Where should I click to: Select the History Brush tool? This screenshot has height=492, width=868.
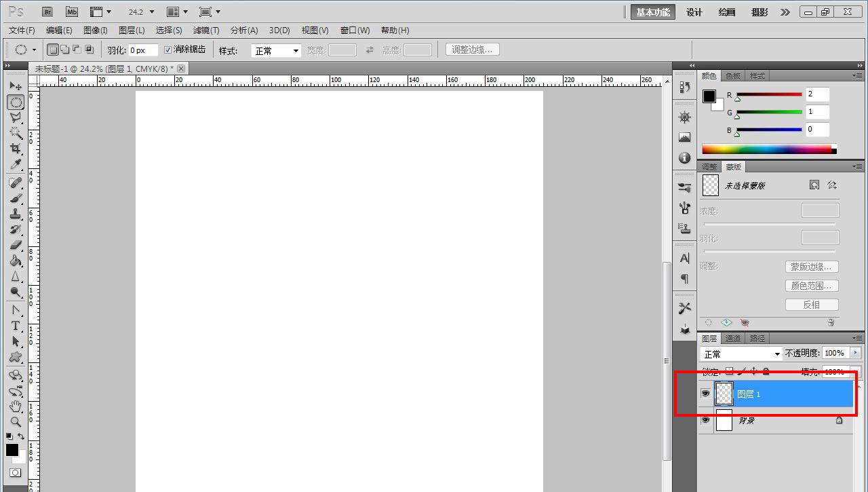coord(16,229)
